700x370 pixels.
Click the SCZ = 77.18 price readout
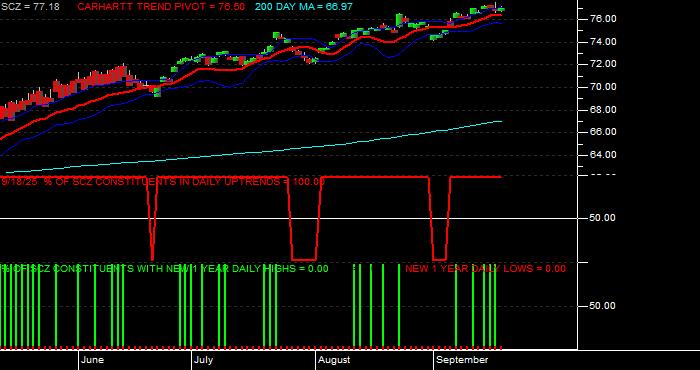pos(30,7)
